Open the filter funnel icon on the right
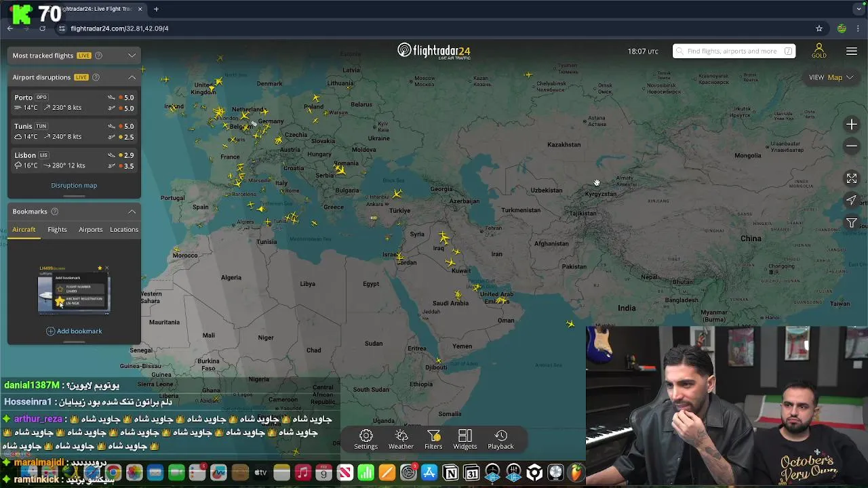This screenshot has width=868, height=488. (x=852, y=223)
